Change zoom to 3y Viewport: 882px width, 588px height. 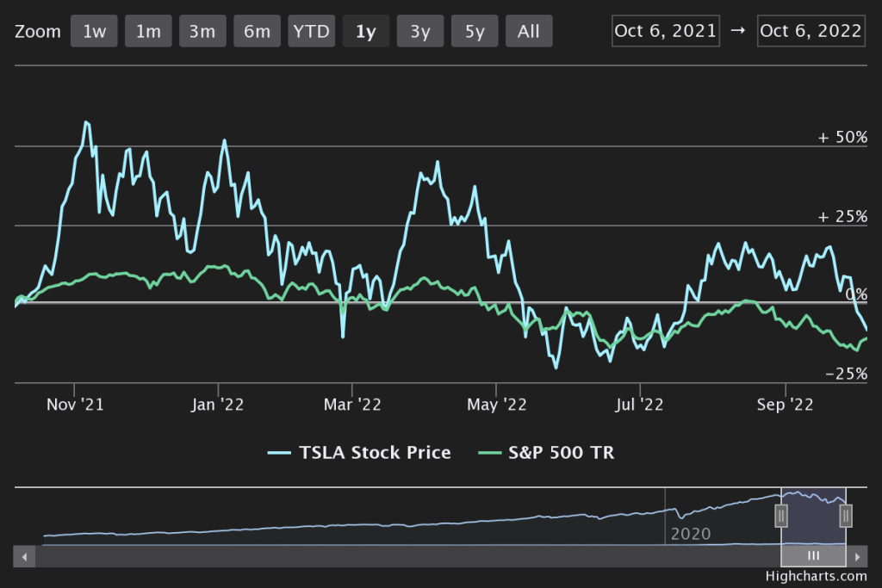coord(420,32)
